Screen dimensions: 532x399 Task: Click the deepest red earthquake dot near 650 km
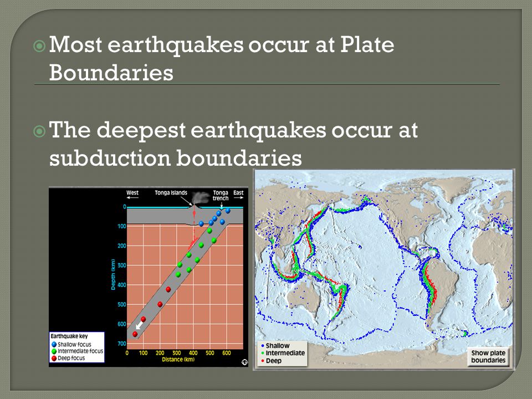(x=135, y=334)
